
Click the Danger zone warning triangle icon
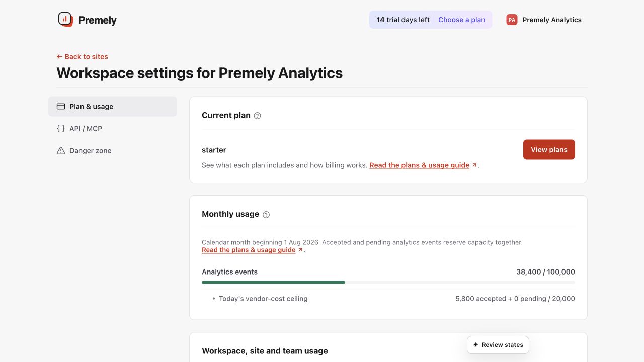(61, 151)
